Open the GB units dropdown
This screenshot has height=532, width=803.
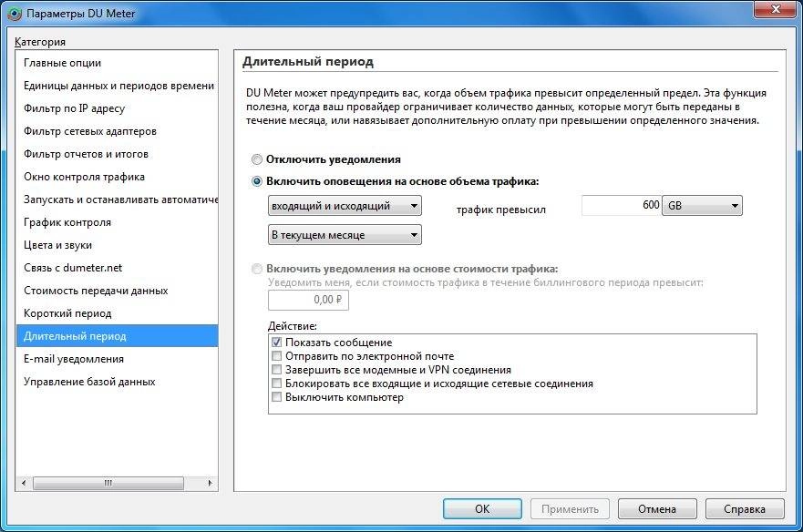702,205
